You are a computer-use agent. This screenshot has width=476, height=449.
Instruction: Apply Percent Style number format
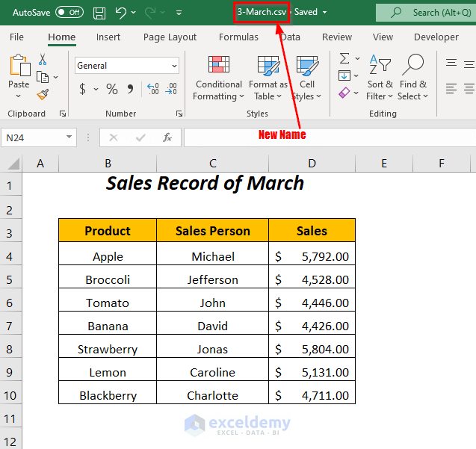(112, 89)
